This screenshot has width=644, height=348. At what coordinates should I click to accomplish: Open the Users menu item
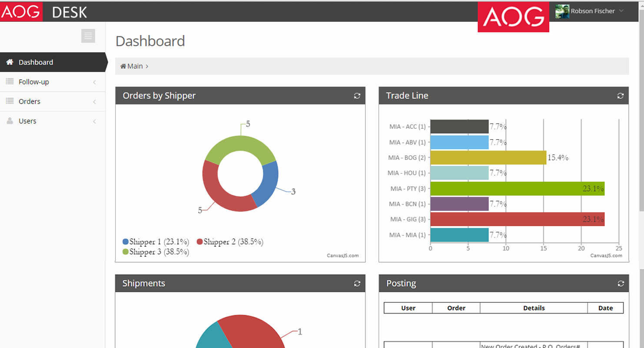[53, 121]
